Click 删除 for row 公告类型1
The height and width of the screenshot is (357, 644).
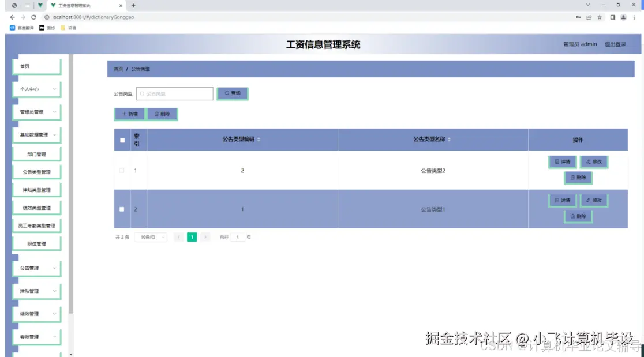pos(578,216)
